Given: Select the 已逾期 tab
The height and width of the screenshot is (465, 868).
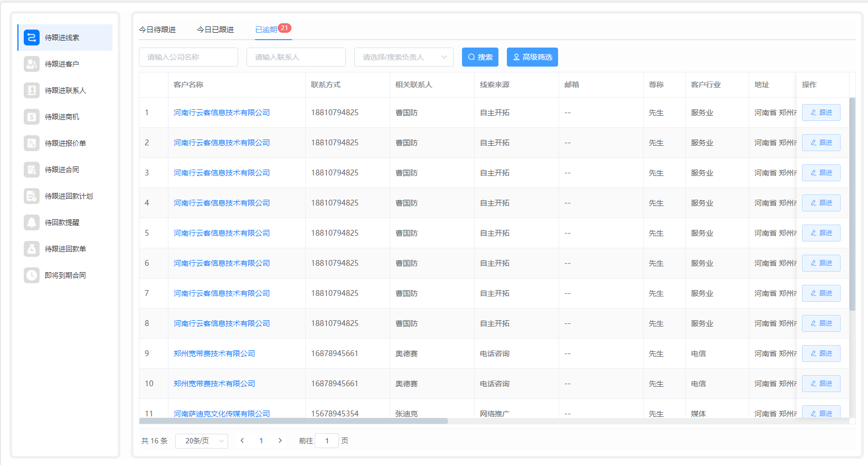Looking at the screenshot, I should [266, 30].
